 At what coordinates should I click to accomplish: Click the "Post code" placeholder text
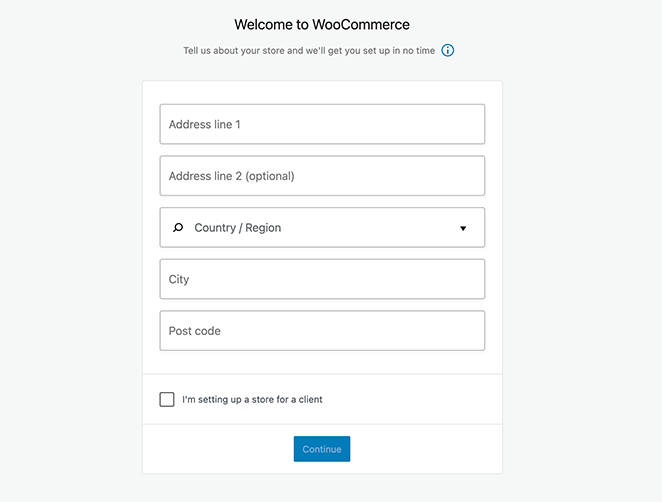click(x=195, y=331)
